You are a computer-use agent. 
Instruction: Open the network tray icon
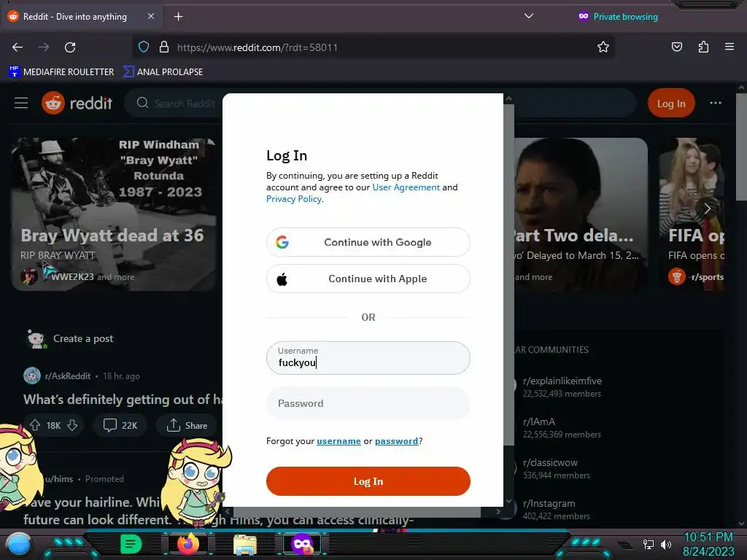(x=648, y=544)
